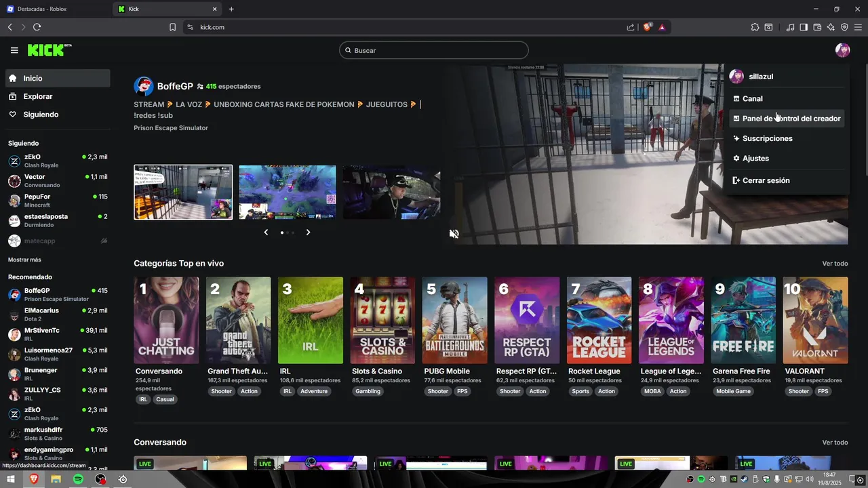868x488 pixels.
Task: Open Panel de control del creador
Action: [x=787, y=119]
